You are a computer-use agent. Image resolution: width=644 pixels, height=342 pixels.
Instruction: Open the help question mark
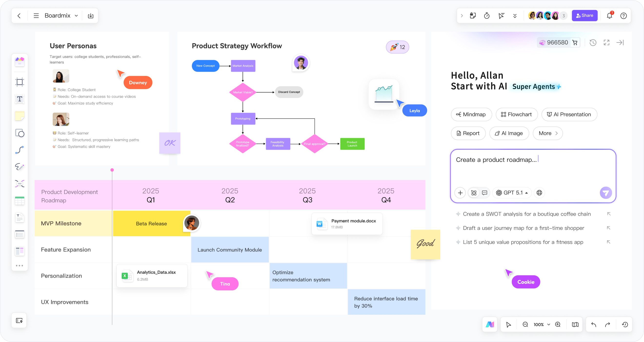pos(624,16)
